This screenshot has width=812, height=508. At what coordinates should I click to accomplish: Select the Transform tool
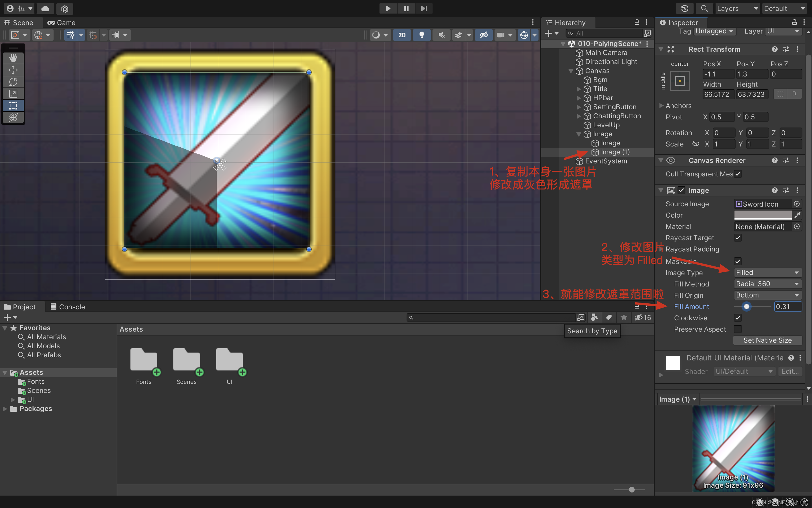click(13, 117)
